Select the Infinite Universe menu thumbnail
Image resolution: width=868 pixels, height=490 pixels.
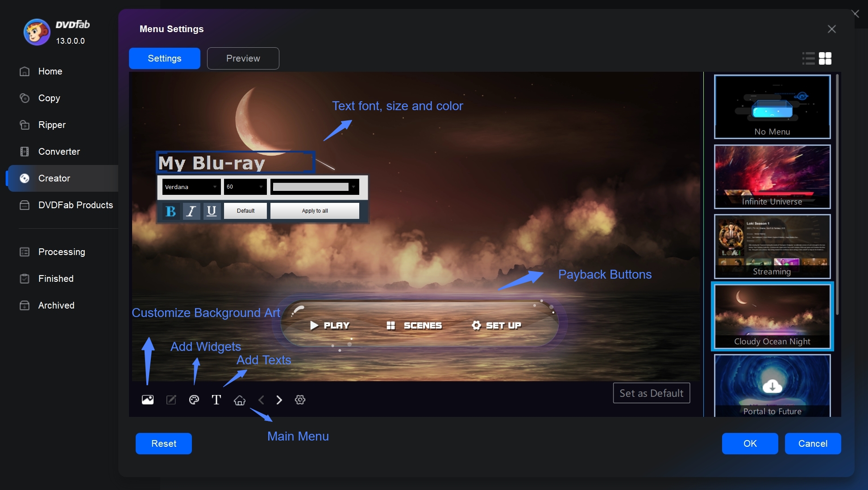(772, 176)
